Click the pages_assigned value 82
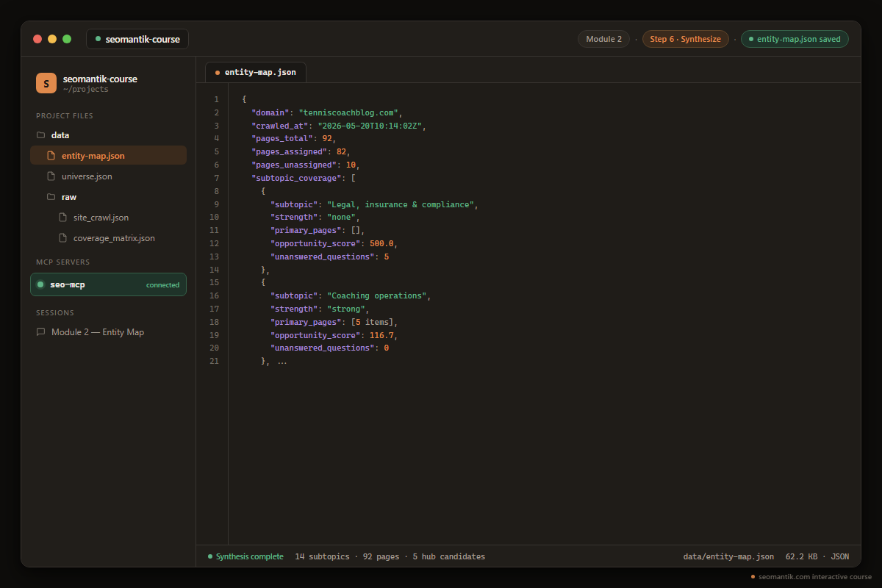This screenshot has height=588, width=882. click(x=341, y=152)
